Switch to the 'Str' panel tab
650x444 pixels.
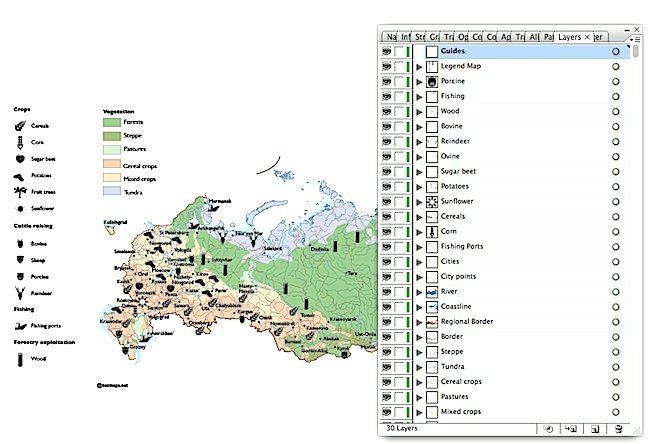(420, 37)
